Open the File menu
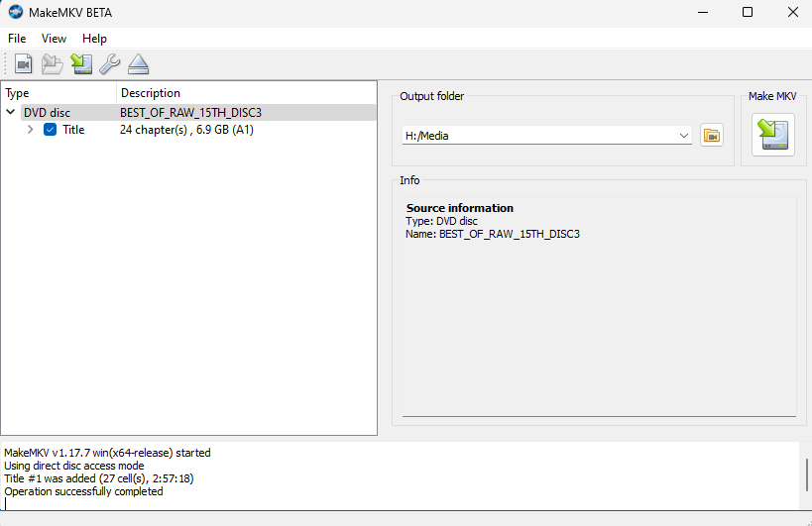This screenshot has width=812, height=526. pyautogui.click(x=17, y=39)
